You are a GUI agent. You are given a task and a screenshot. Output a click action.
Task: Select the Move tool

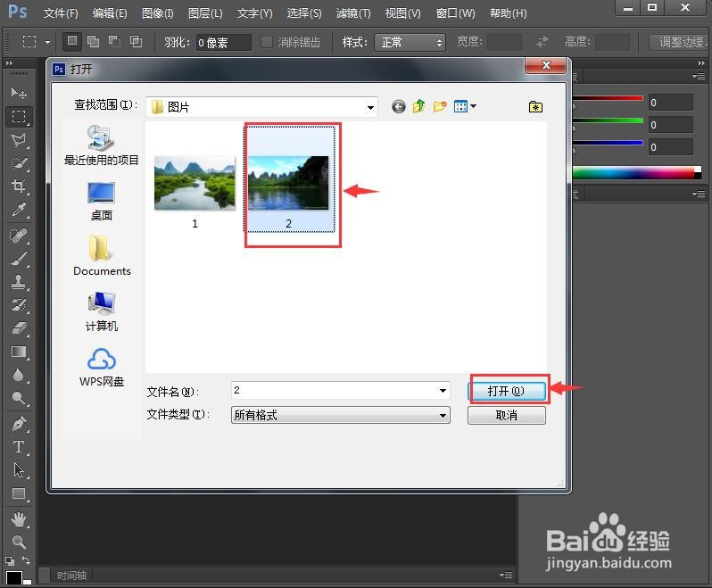(x=19, y=93)
